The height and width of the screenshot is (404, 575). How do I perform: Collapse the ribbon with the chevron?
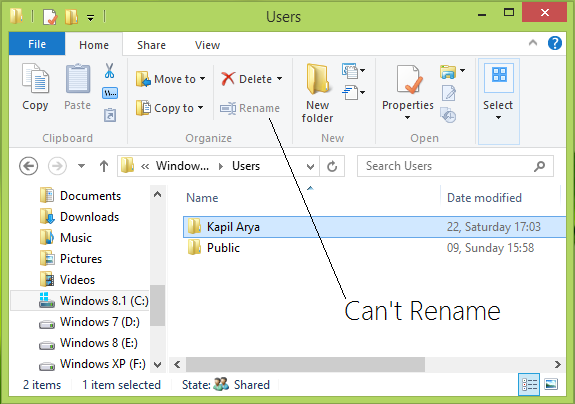coord(533,43)
